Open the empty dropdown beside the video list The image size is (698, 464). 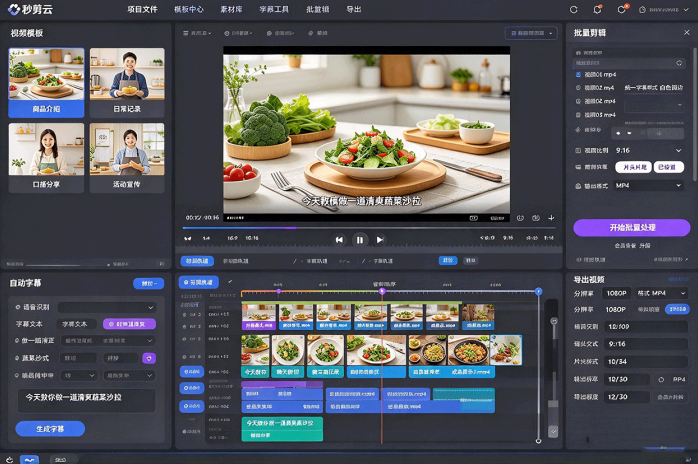coord(654,105)
